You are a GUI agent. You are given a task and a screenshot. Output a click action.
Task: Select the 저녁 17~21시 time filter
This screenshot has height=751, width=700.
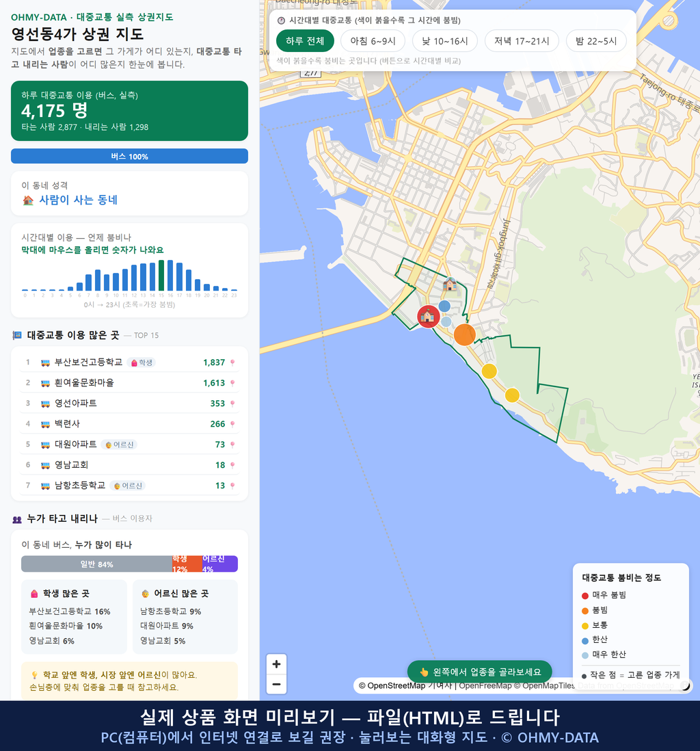coord(522,41)
